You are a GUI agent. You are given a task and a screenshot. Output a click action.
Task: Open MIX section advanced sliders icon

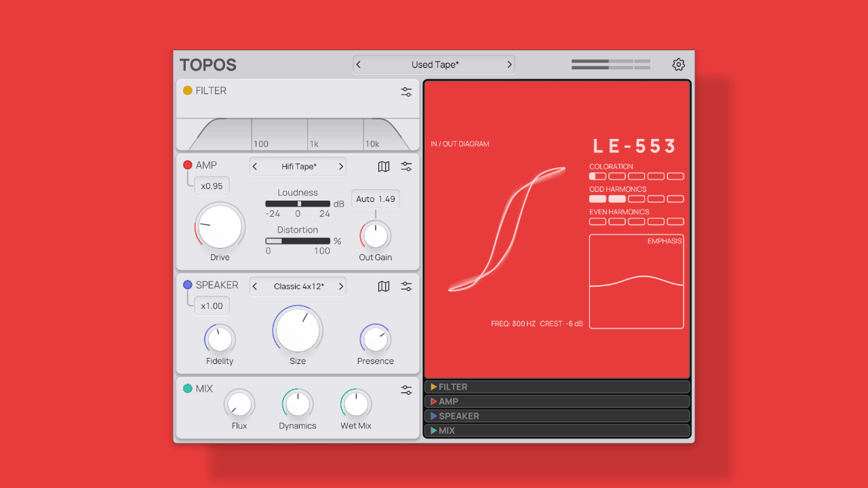tap(406, 390)
